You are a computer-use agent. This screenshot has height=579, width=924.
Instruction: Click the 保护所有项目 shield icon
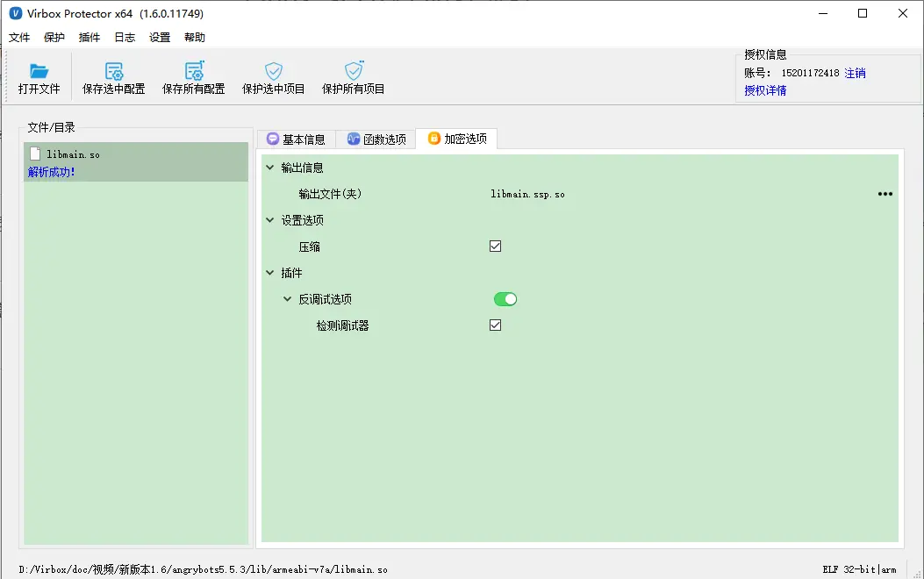pos(354,71)
